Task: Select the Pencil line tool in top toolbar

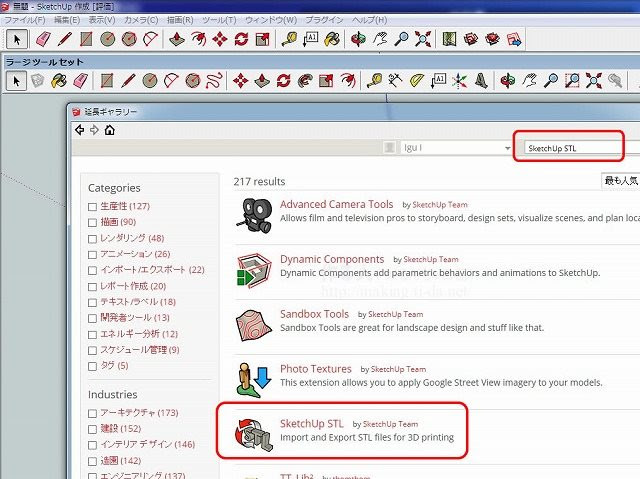Action: [65, 40]
